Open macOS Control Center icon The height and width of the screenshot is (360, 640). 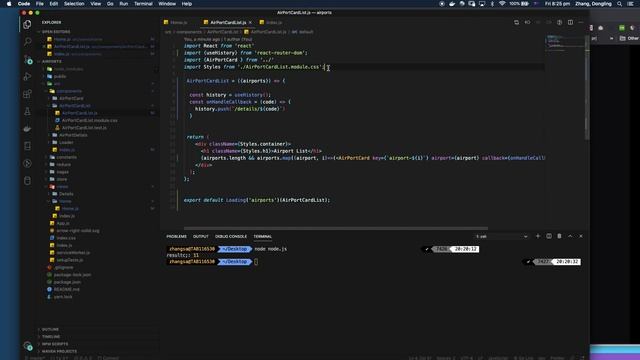tap(631, 4)
